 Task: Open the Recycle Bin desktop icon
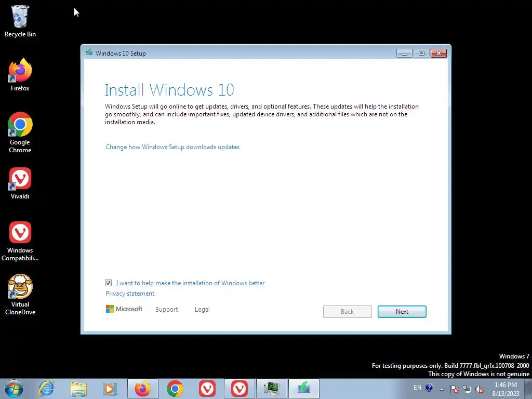(20, 21)
